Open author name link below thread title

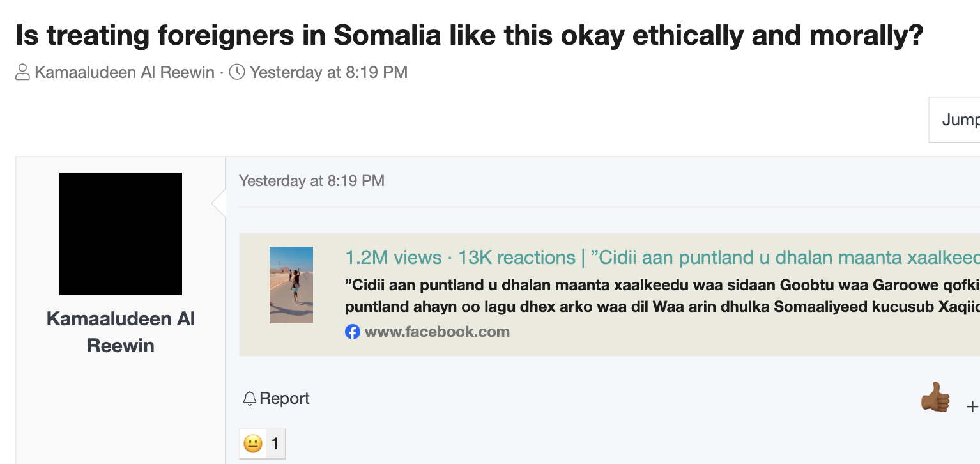(125, 72)
